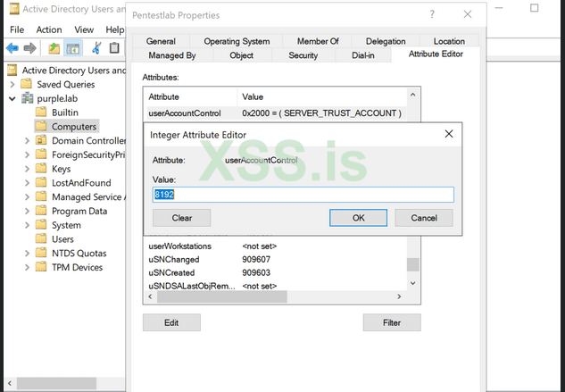Click Cancel in Integer Attribute Editor
Screen dimensions: 565x392
[x=424, y=218]
